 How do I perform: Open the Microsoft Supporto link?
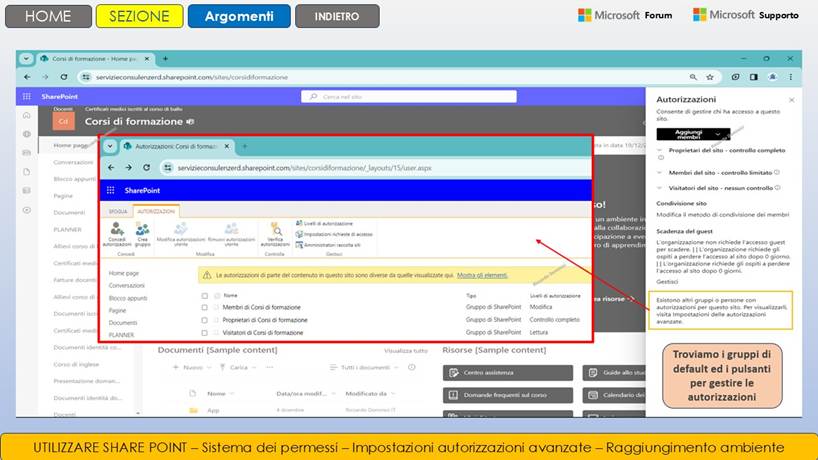coord(746,15)
